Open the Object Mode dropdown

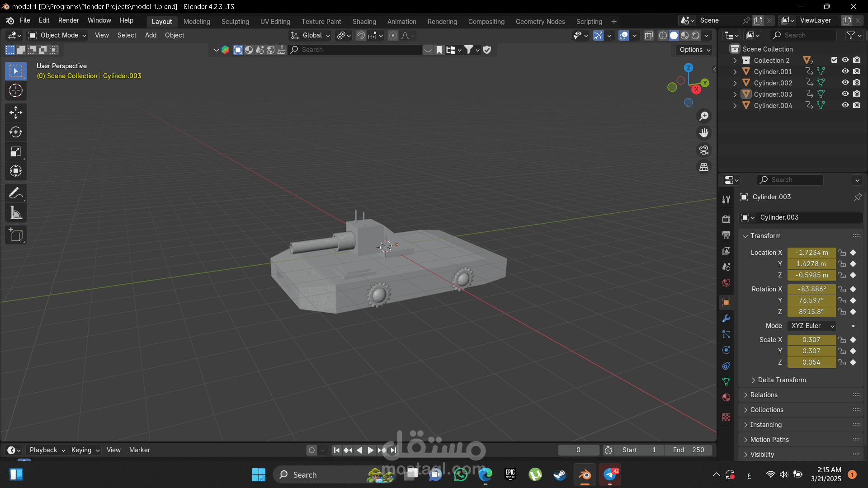coord(57,35)
